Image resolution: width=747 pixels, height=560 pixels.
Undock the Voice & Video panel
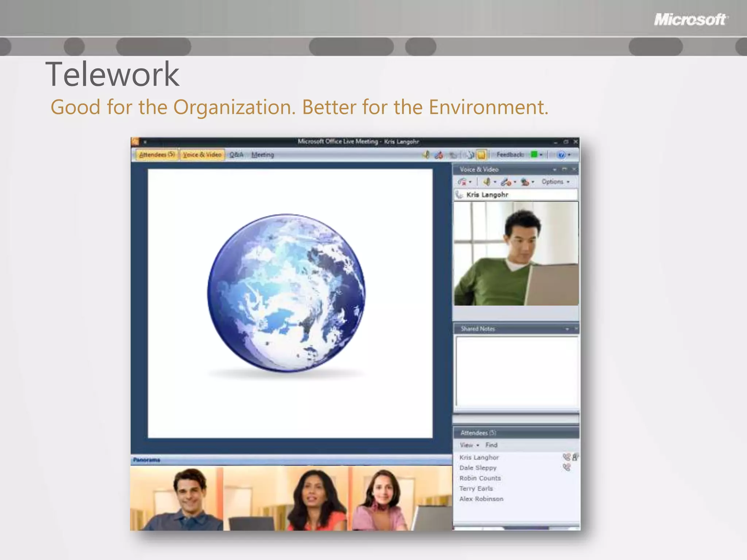click(x=565, y=169)
